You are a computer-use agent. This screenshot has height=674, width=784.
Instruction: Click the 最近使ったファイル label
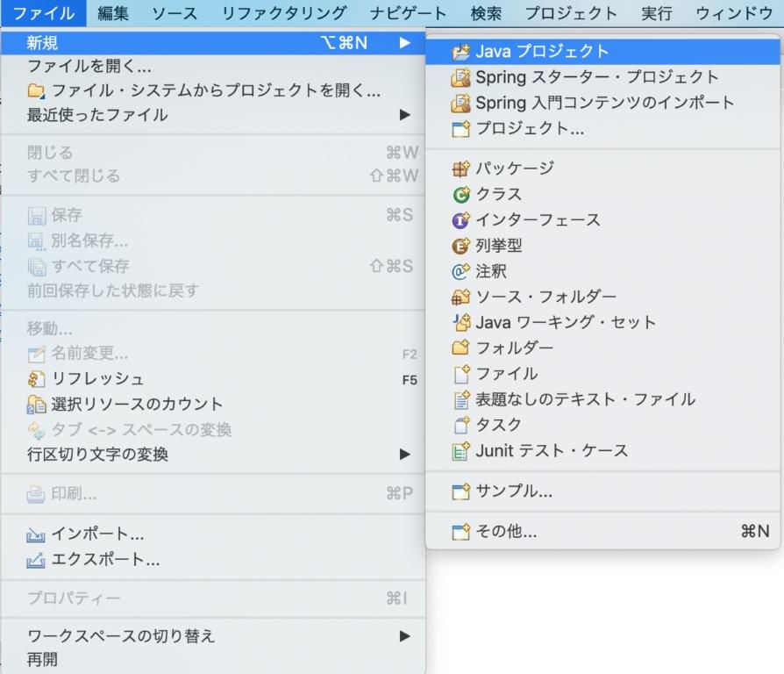click(x=97, y=115)
